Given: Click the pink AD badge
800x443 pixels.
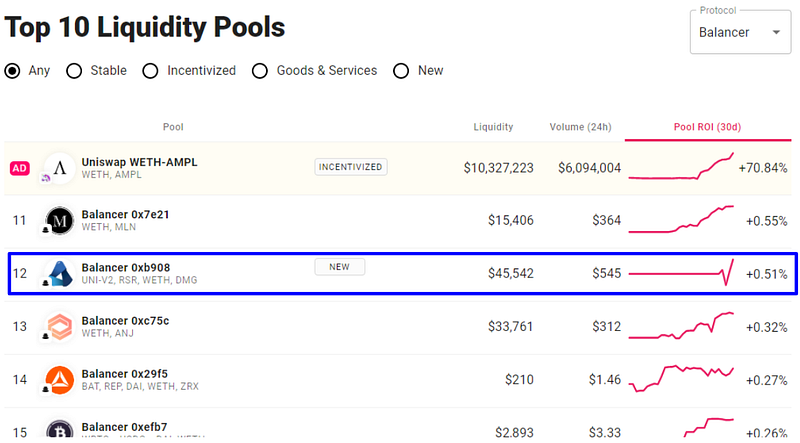Looking at the screenshot, I should (x=20, y=168).
